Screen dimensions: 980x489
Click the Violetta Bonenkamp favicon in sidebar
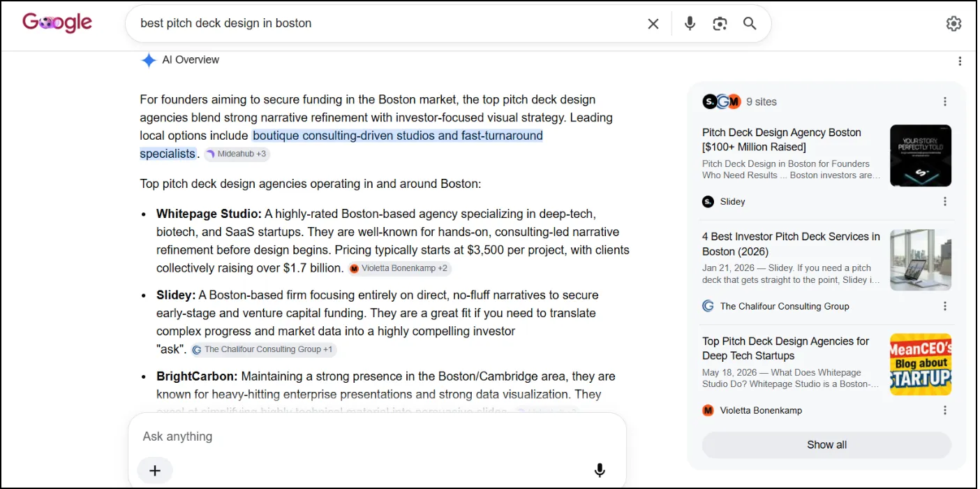pyautogui.click(x=708, y=411)
